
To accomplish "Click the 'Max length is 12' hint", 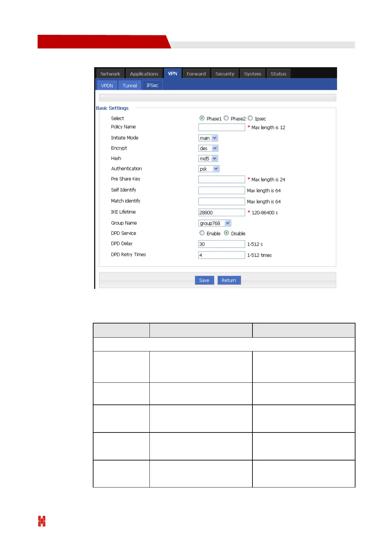I will click(268, 127).
